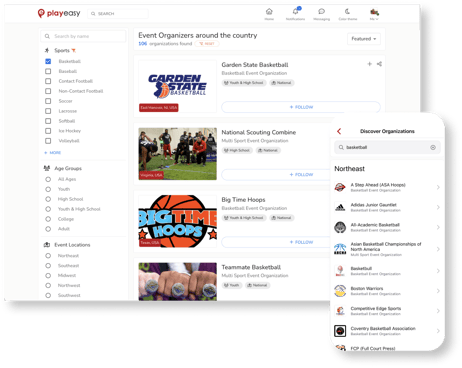This screenshot has width=462, height=368.
Task: Check the Baseball checkbox
Action: point(48,71)
